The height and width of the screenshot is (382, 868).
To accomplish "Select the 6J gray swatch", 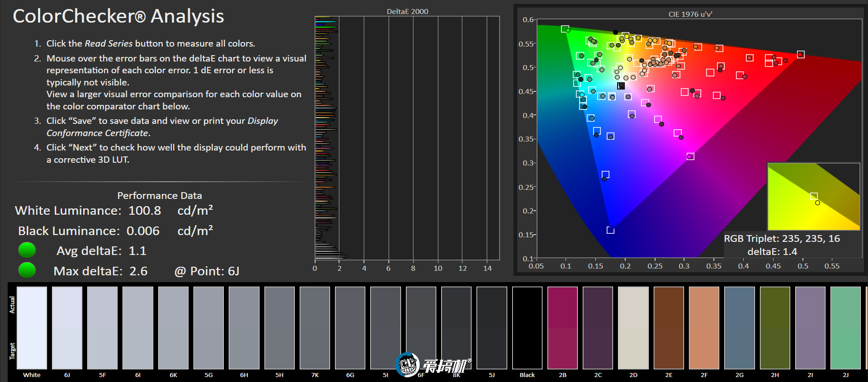I will [x=67, y=328].
